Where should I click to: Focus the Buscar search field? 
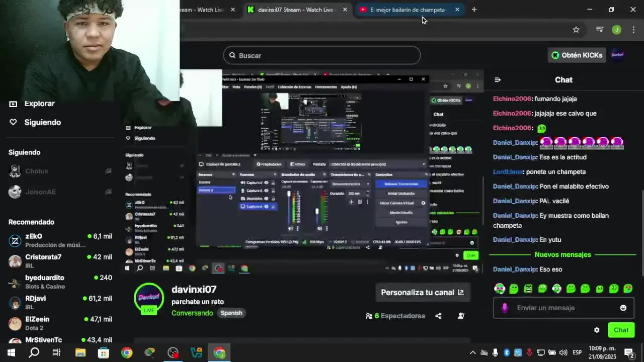click(x=321, y=55)
